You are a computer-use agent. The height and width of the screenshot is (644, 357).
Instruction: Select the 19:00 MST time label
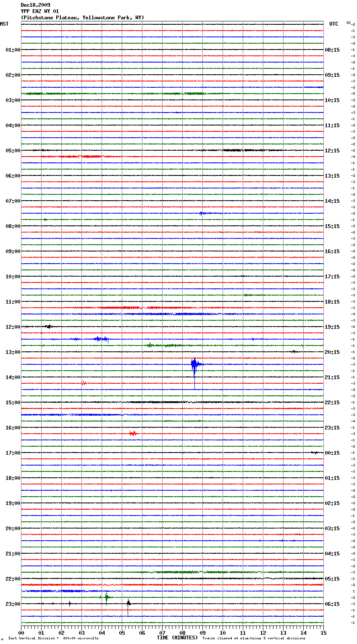tap(13, 503)
